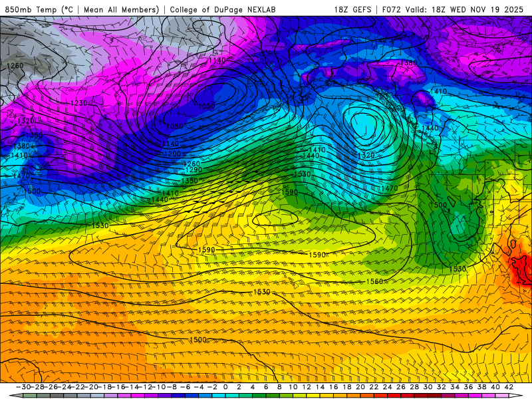
Task: Click the '-16' color scale label
Action: pyautogui.click(x=118, y=387)
